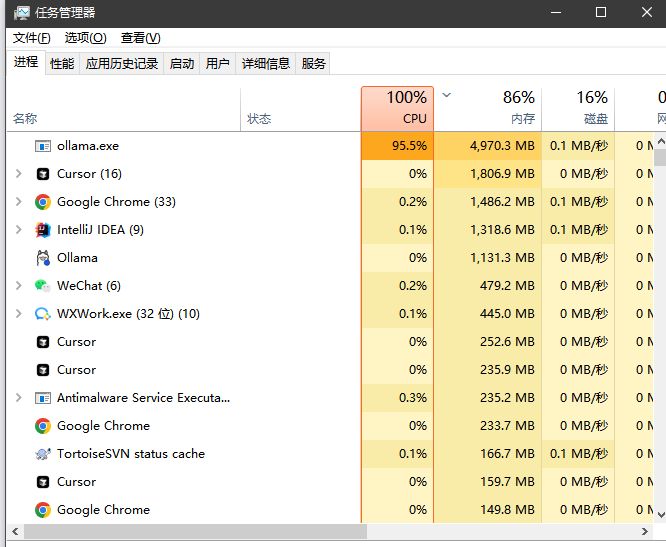Viewport: 666px width, 547px height.
Task: Click the horizontal scrollbar right arrow
Action: click(x=645, y=531)
